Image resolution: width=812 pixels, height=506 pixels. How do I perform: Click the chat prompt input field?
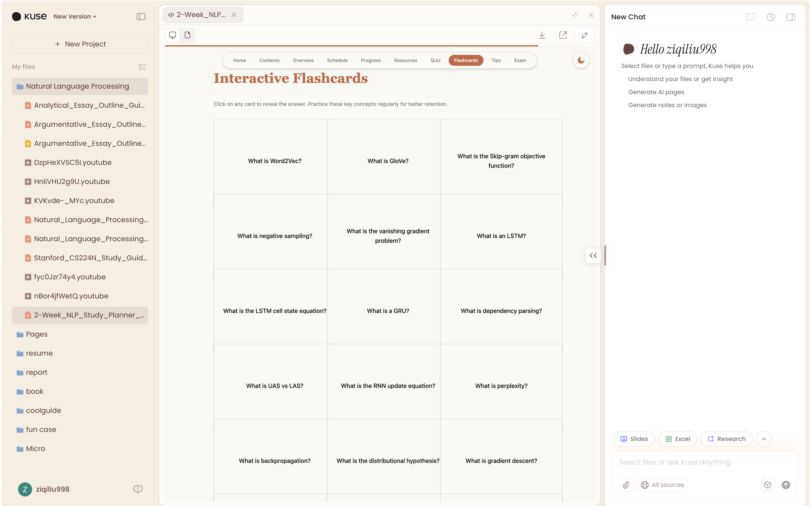(x=703, y=462)
